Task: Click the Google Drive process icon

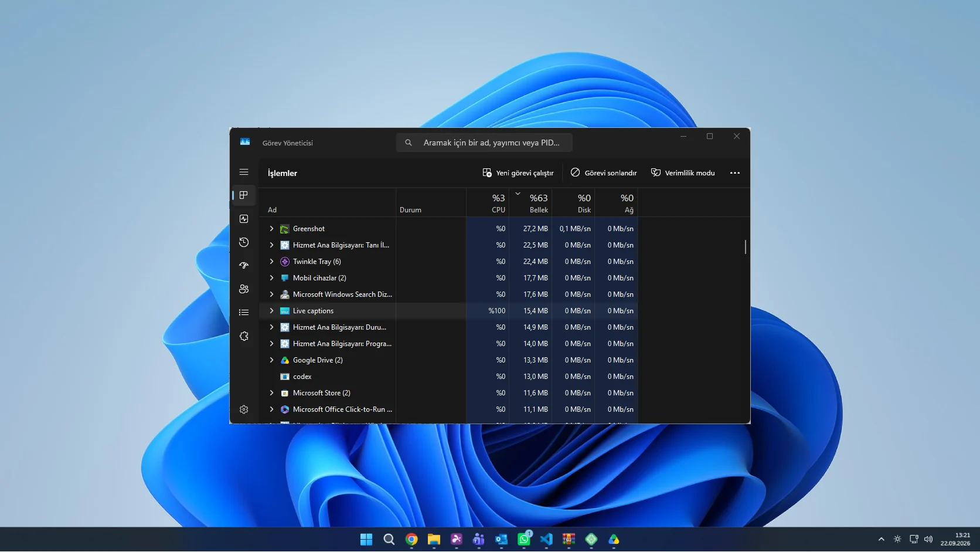Action: [x=285, y=360]
